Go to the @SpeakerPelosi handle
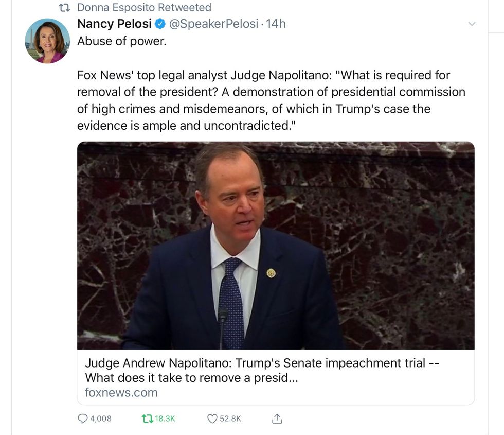 pos(213,24)
